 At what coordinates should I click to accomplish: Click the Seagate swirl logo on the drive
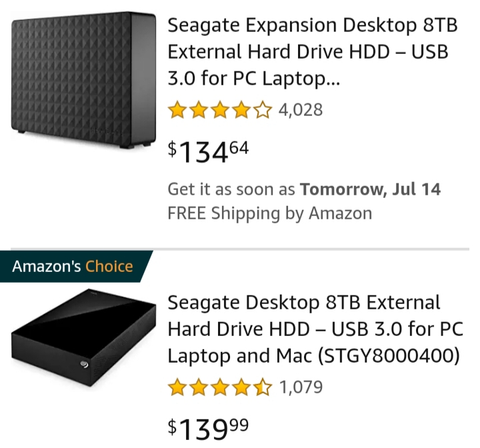pyautogui.click(x=84, y=365)
